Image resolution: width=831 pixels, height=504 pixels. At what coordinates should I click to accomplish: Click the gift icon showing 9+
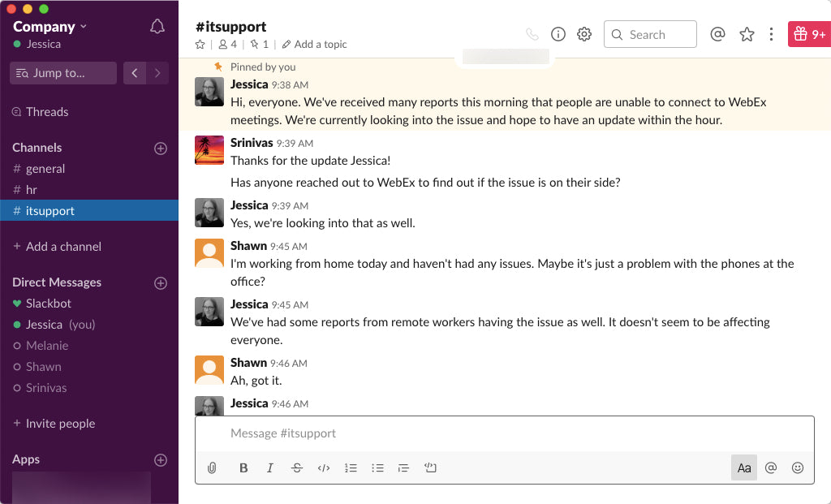(x=808, y=34)
